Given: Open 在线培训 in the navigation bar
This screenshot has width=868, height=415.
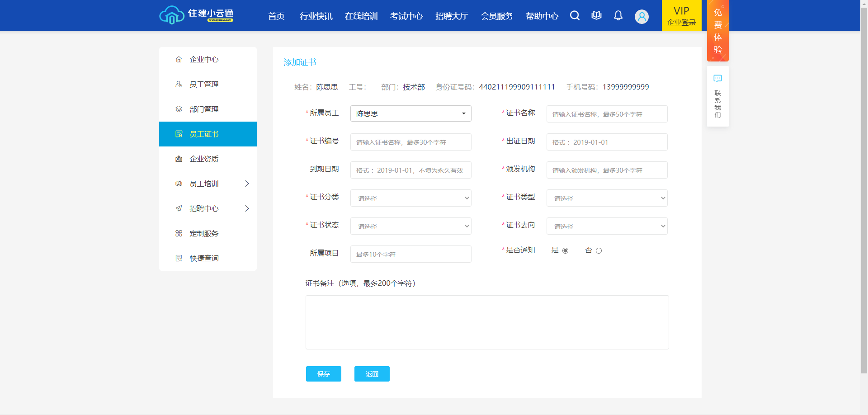Looking at the screenshot, I should [x=361, y=16].
